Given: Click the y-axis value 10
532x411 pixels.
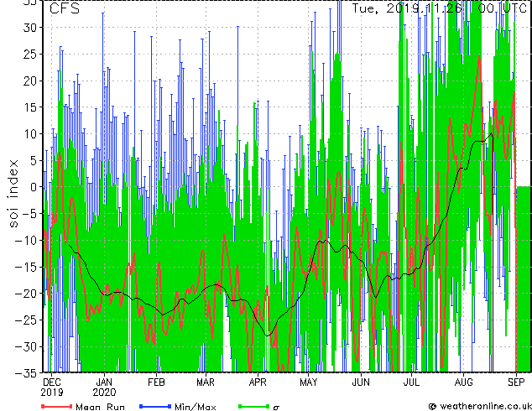Looking at the screenshot, I should tap(30, 134).
